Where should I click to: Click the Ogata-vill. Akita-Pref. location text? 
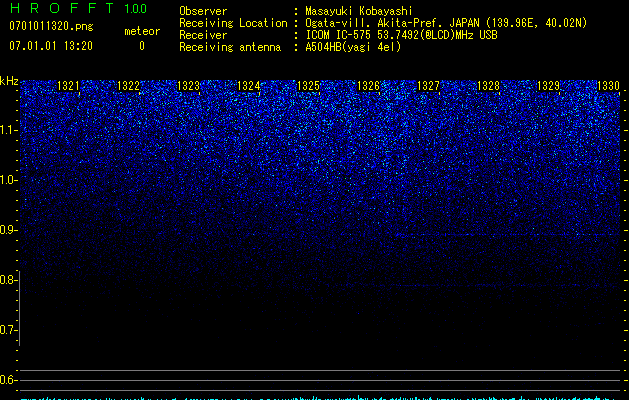446,23
